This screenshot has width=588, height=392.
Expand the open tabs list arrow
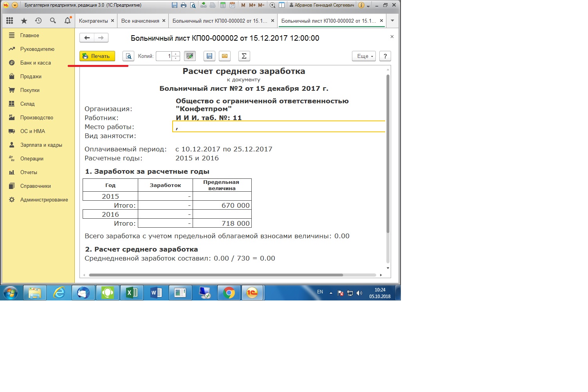(392, 21)
